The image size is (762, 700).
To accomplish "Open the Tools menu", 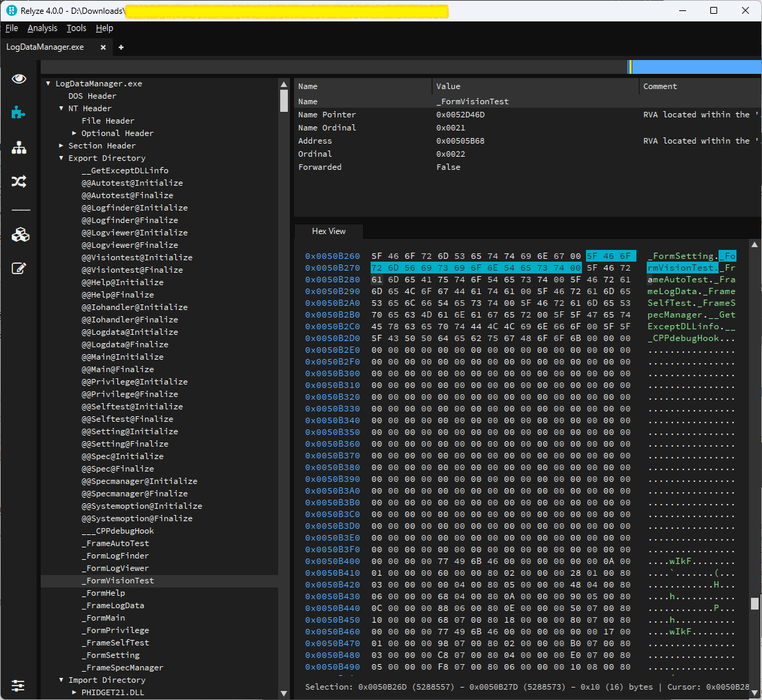I will point(77,28).
